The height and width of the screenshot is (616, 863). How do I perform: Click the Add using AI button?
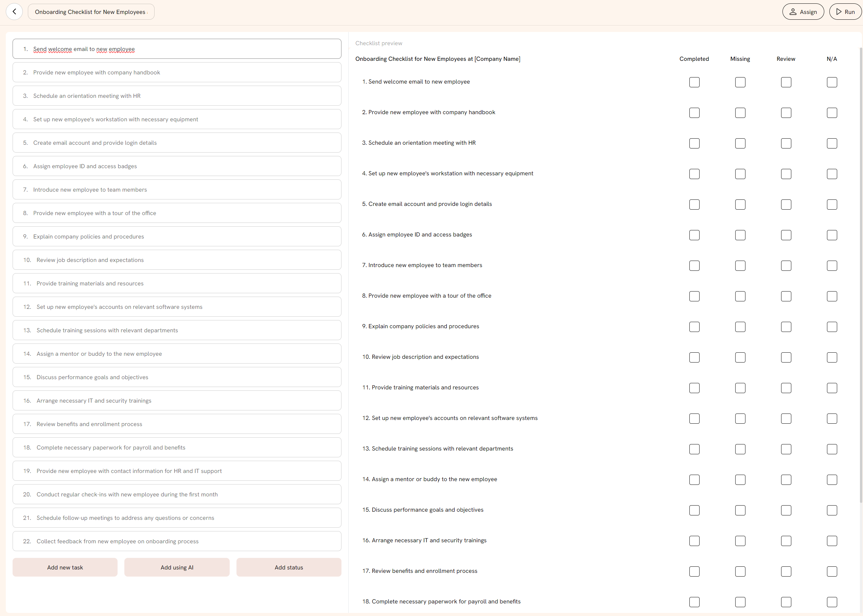[x=177, y=567]
